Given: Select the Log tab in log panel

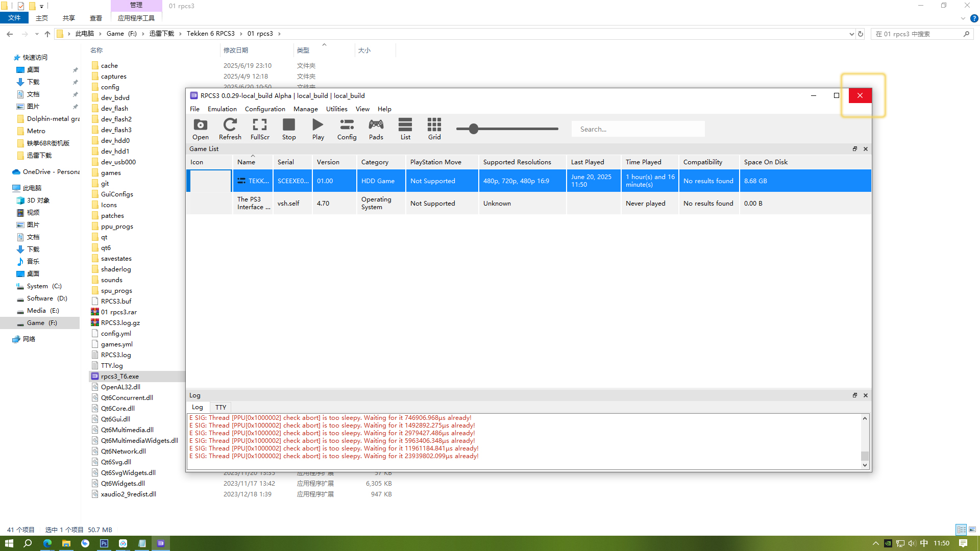Looking at the screenshot, I should [198, 407].
